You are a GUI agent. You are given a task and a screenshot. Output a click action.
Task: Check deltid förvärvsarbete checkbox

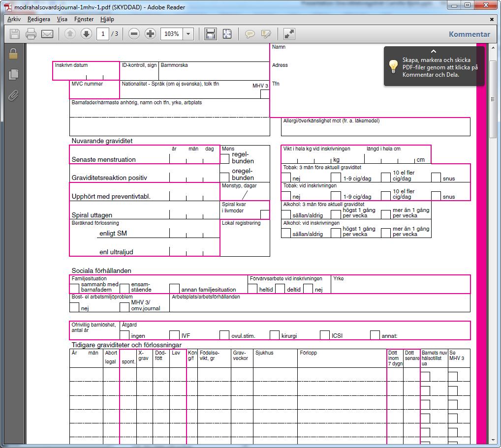click(x=280, y=288)
